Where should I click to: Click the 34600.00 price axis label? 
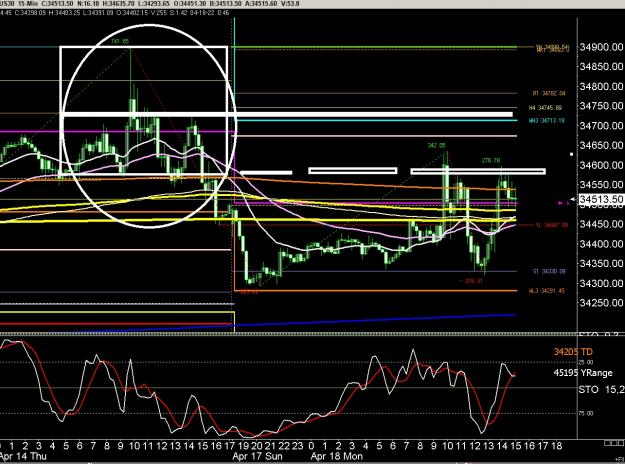tap(601, 165)
